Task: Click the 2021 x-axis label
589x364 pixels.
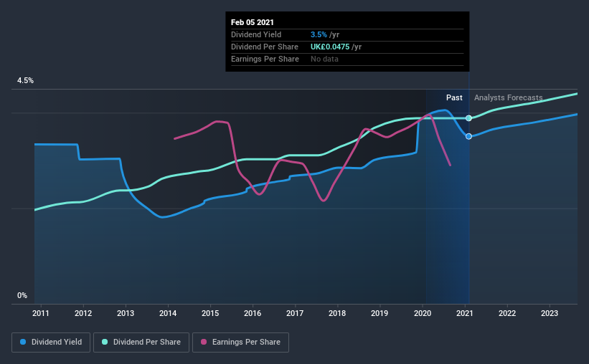Action: [x=465, y=313]
